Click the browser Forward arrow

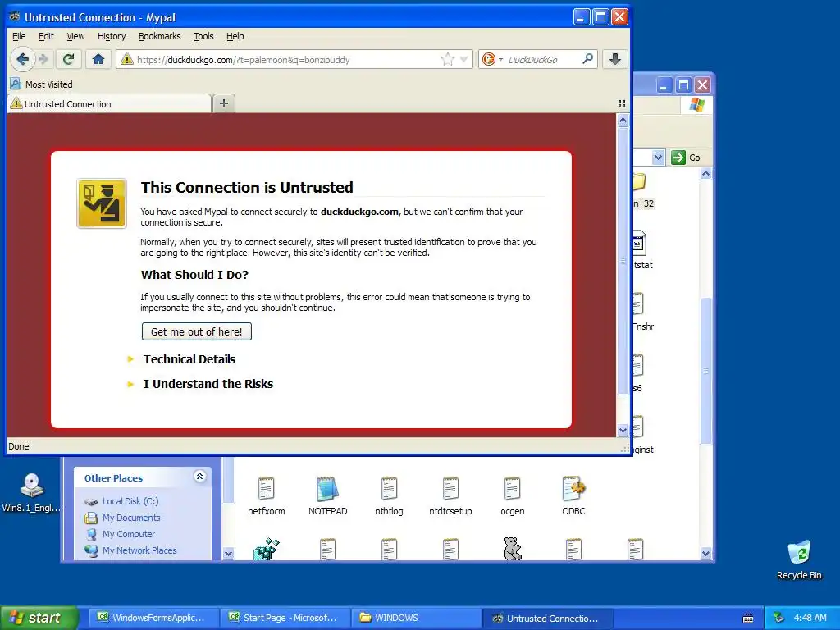(44, 59)
